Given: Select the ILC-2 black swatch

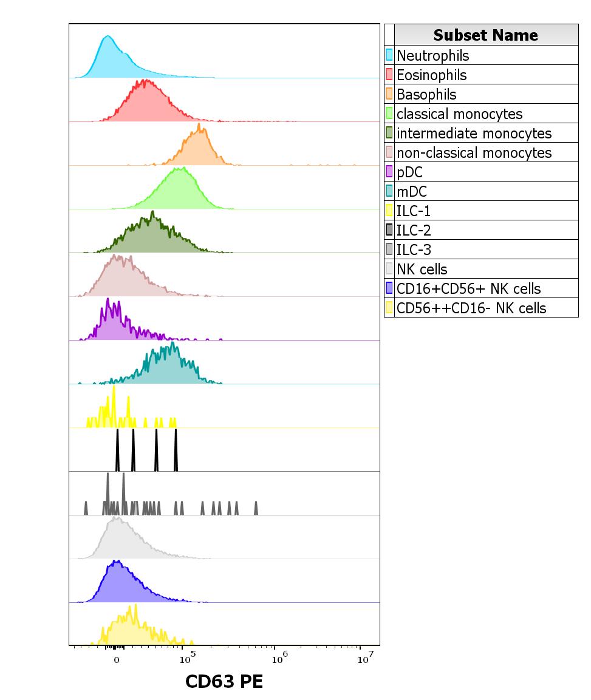Looking at the screenshot, I should click(x=389, y=230).
